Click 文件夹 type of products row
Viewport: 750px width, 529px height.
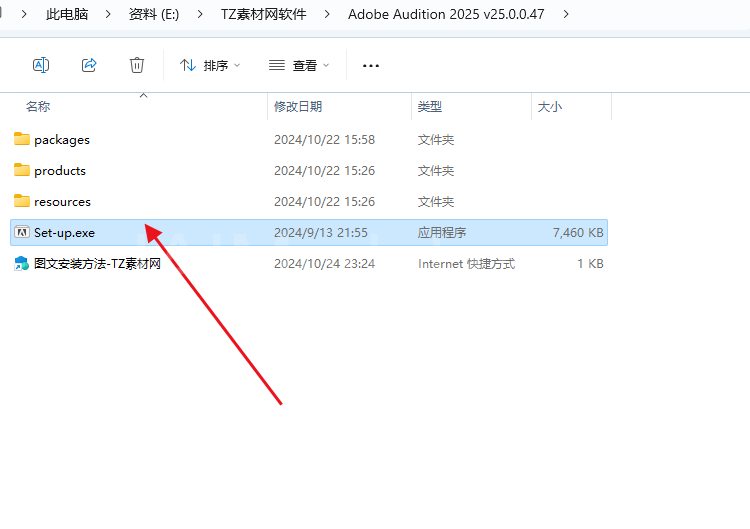point(436,171)
